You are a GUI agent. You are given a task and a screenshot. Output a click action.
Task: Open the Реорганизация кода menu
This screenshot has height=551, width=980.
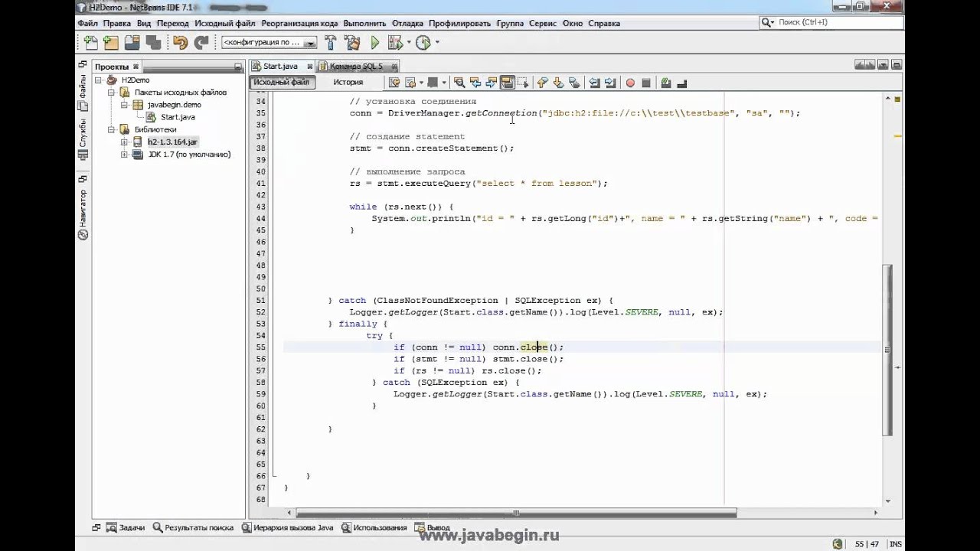point(299,23)
